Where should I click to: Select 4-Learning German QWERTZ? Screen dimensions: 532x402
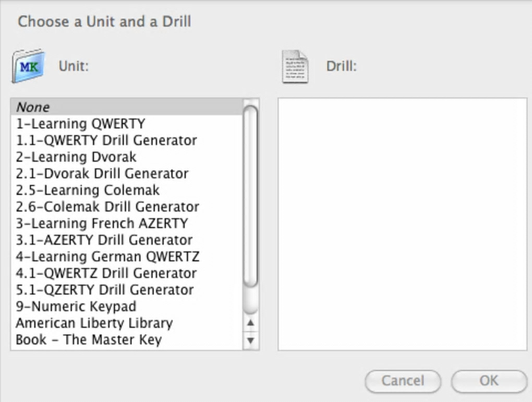(x=107, y=257)
